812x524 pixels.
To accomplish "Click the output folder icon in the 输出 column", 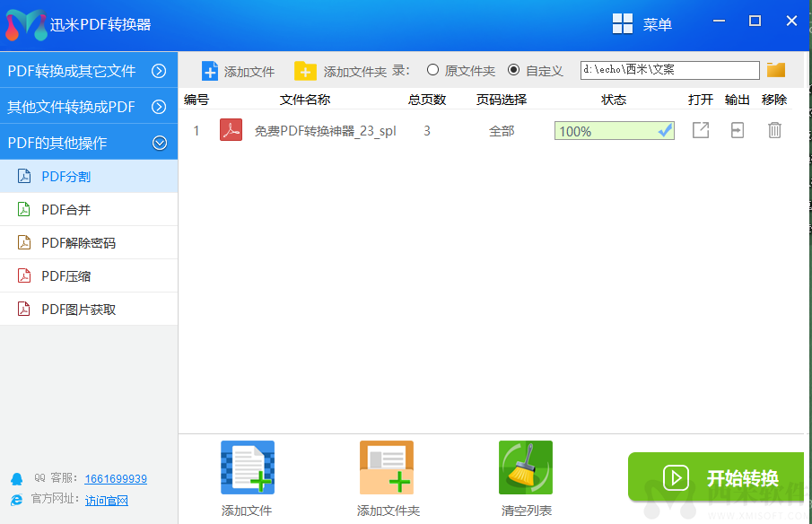I will click(738, 130).
